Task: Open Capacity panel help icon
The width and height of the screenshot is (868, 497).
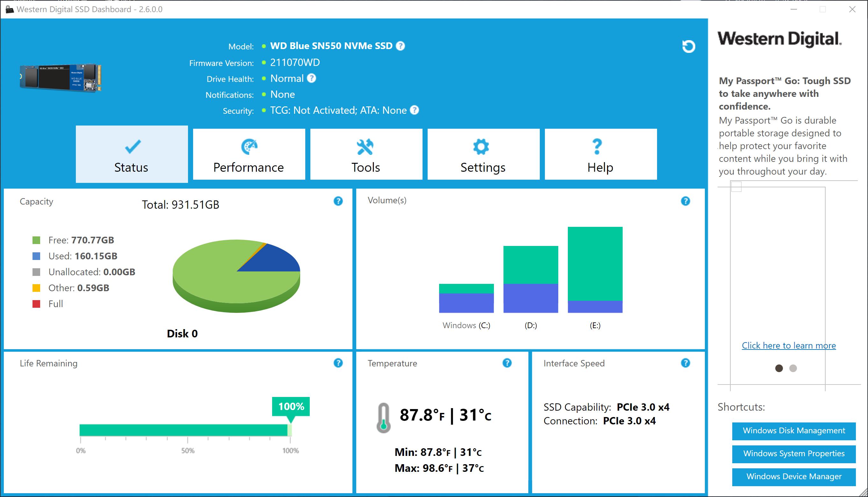Action: [338, 201]
